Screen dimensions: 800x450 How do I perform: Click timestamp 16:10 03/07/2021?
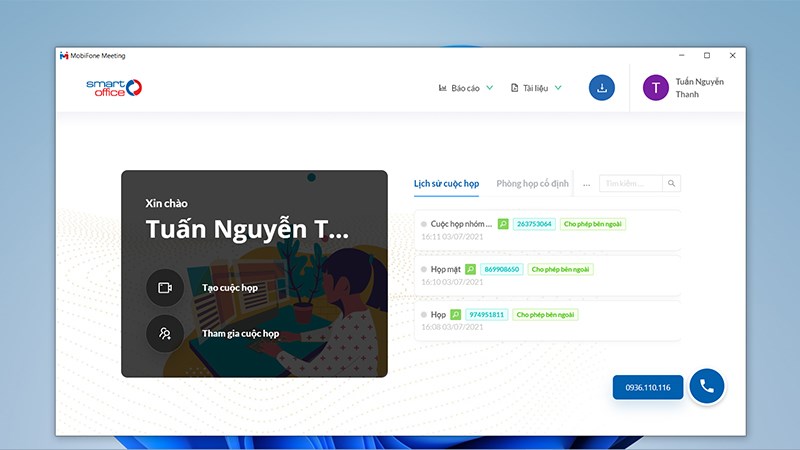pos(452,282)
